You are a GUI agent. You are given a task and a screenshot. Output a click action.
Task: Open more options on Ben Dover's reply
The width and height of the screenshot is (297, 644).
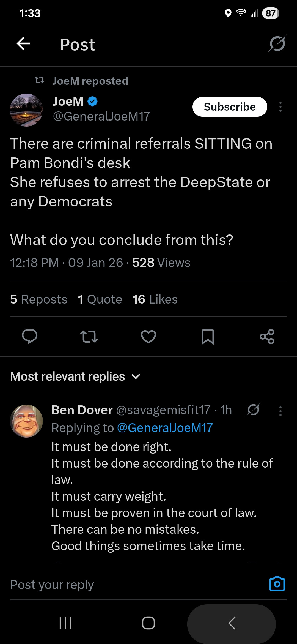pos(280,411)
